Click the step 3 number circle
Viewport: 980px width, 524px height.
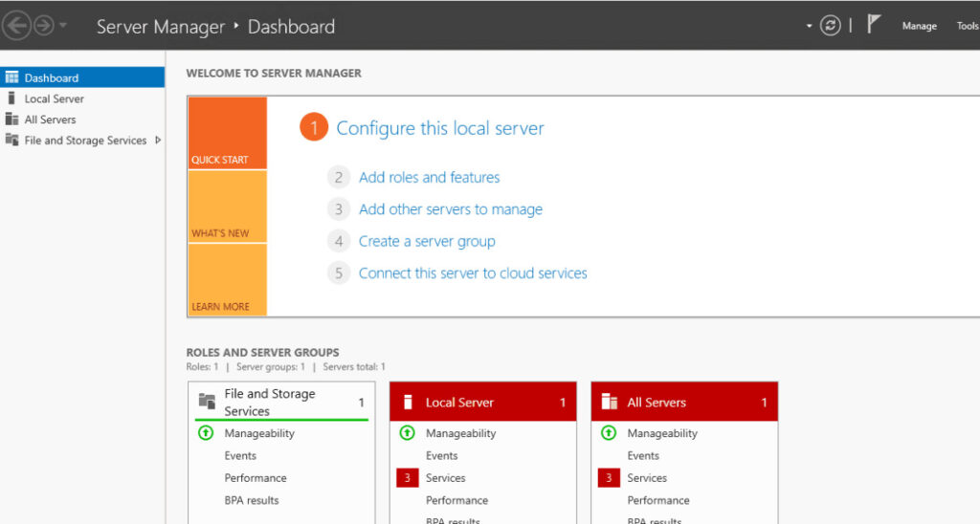[338, 209]
